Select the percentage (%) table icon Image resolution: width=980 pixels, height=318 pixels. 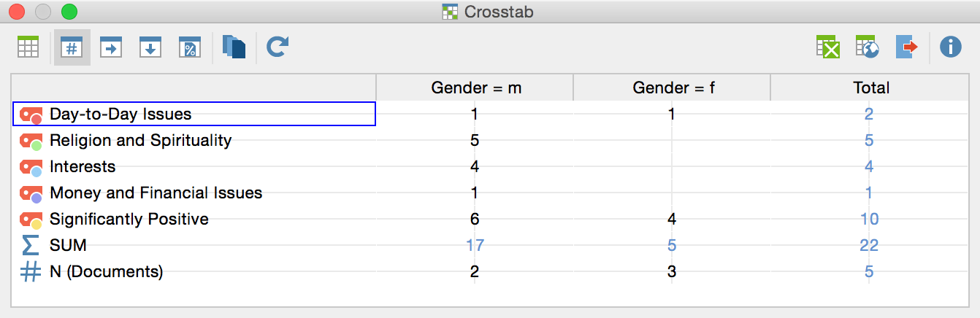pyautogui.click(x=190, y=48)
